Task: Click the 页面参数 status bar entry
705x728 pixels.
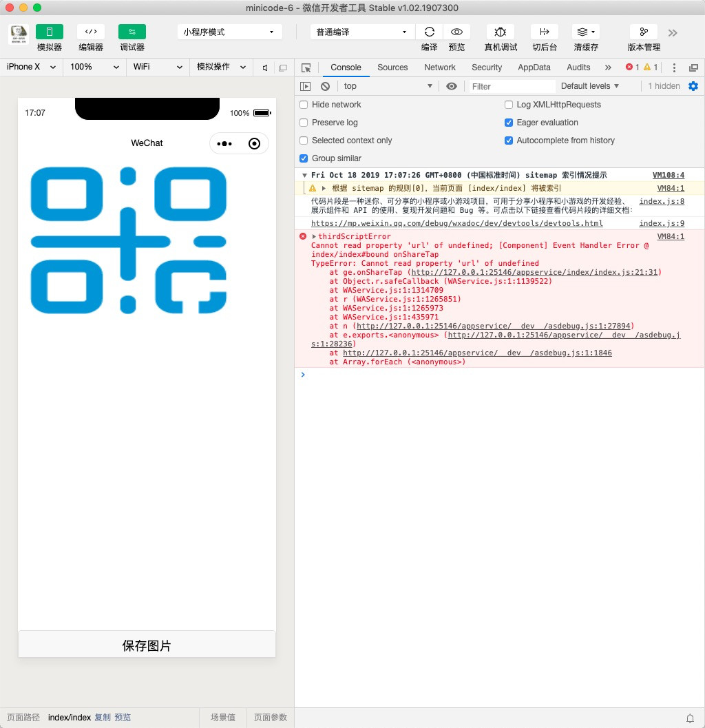Action: (271, 718)
